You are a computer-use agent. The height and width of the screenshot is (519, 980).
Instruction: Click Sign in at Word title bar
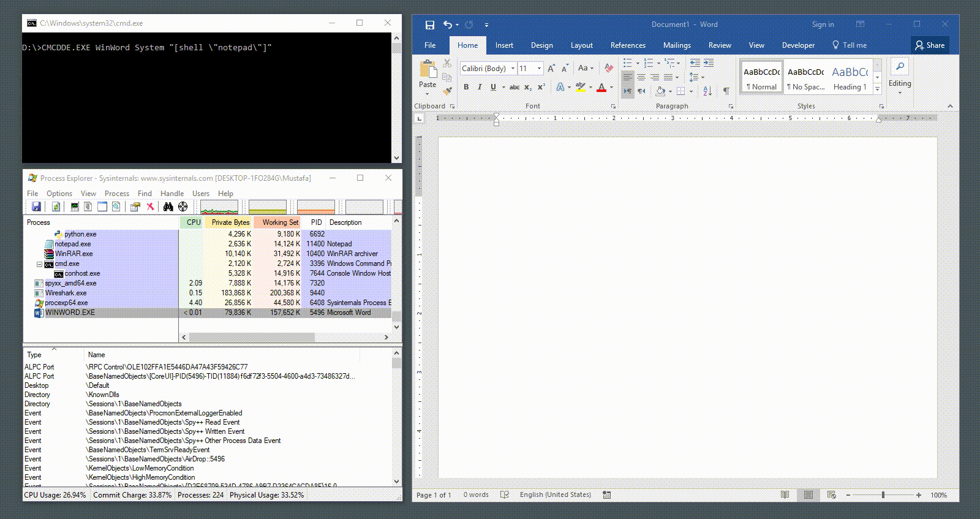pyautogui.click(x=823, y=25)
